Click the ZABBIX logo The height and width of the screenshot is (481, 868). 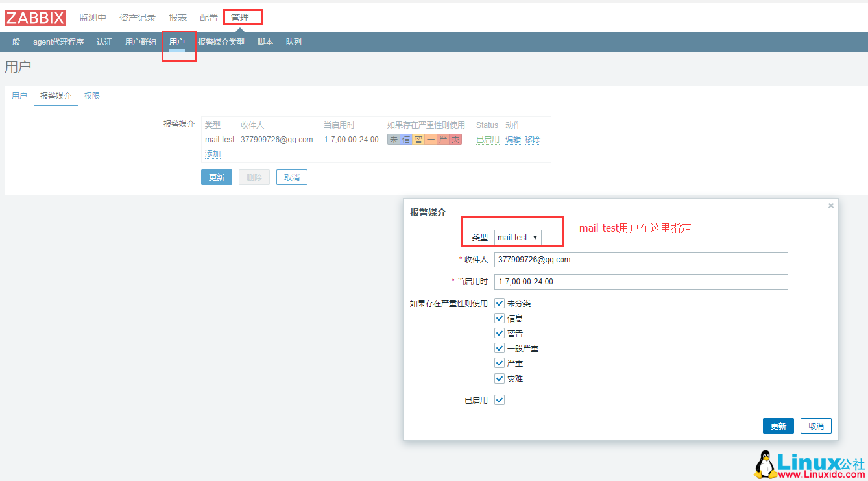(x=35, y=18)
